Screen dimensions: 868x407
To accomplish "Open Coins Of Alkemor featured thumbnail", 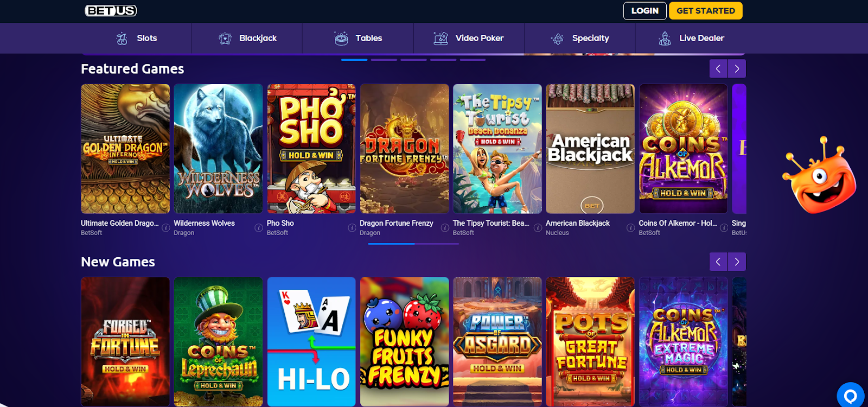I will 684,149.
